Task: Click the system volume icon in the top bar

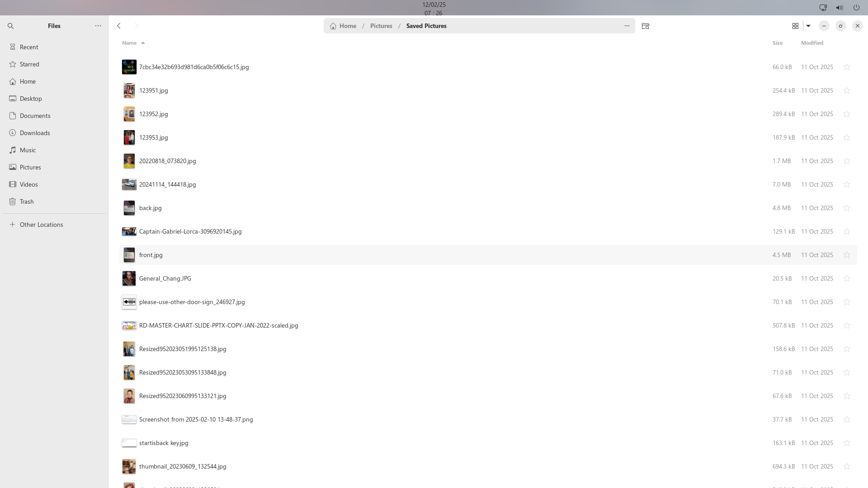Action: [840, 8]
